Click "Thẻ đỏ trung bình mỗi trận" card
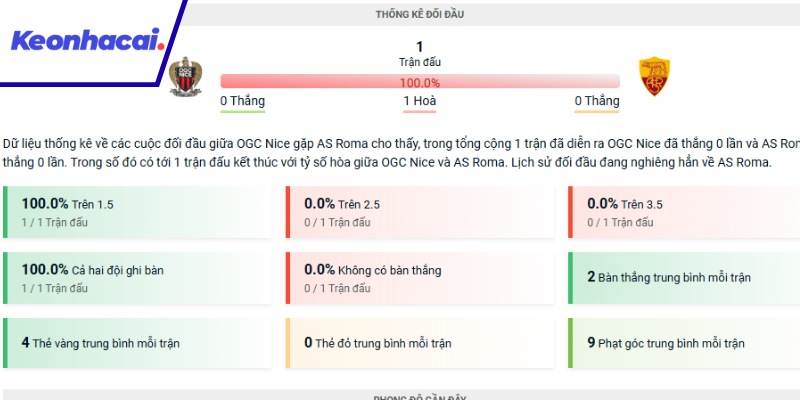The image size is (800, 400). 419,343
